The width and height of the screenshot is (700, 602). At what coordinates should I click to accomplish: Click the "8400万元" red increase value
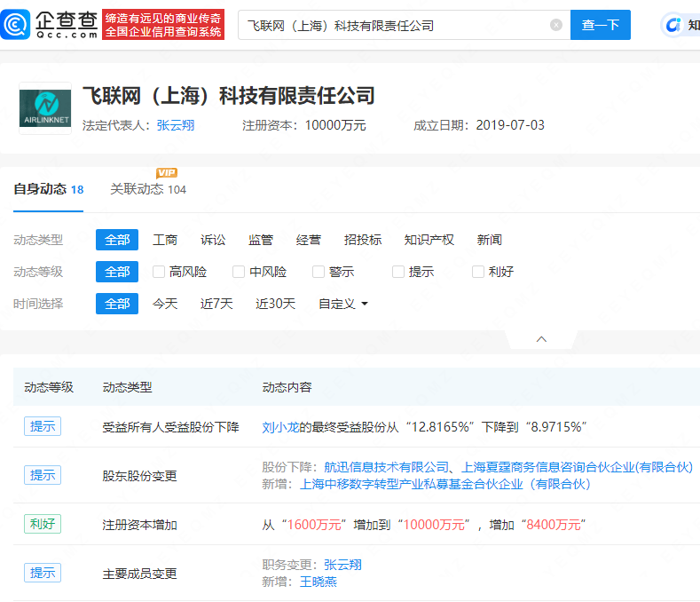pos(554,525)
